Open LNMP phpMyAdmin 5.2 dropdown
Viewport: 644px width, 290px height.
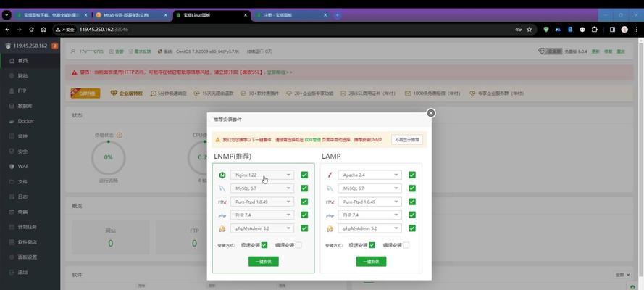coord(262,228)
